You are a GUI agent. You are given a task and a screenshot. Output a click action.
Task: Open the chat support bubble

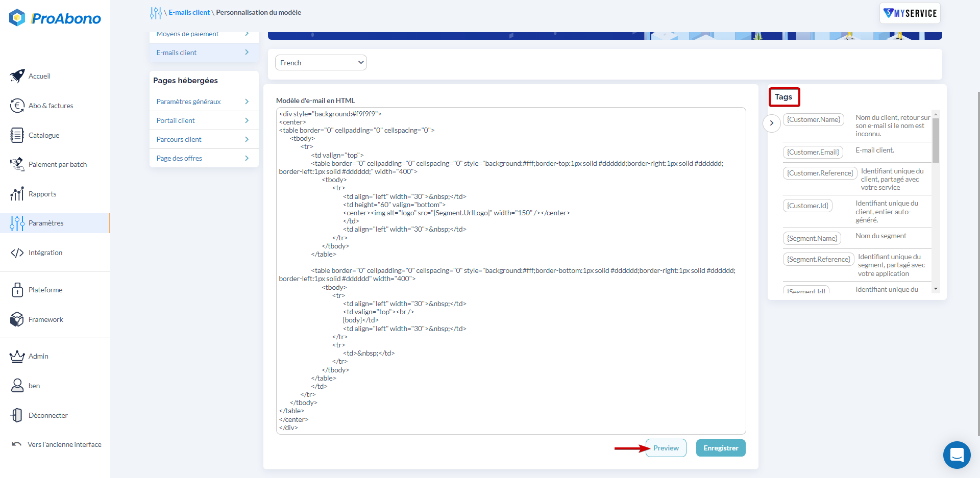[957, 455]
